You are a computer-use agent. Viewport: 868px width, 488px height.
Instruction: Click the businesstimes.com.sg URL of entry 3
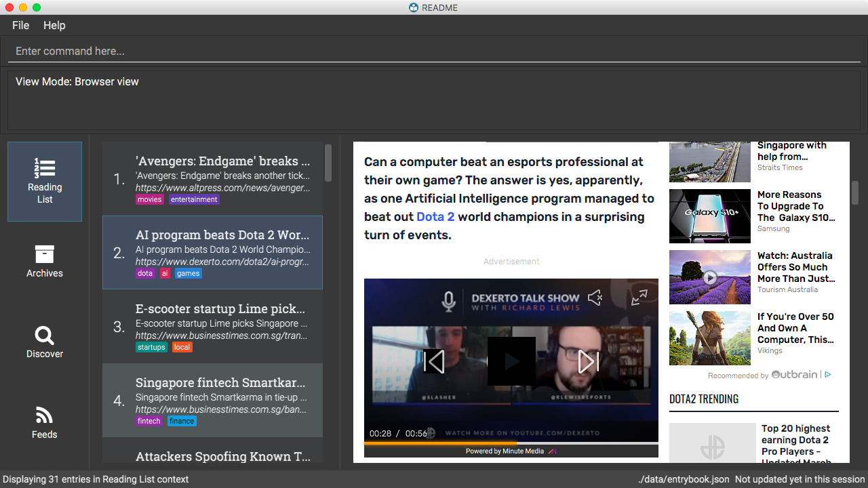(x=221, y=335)
